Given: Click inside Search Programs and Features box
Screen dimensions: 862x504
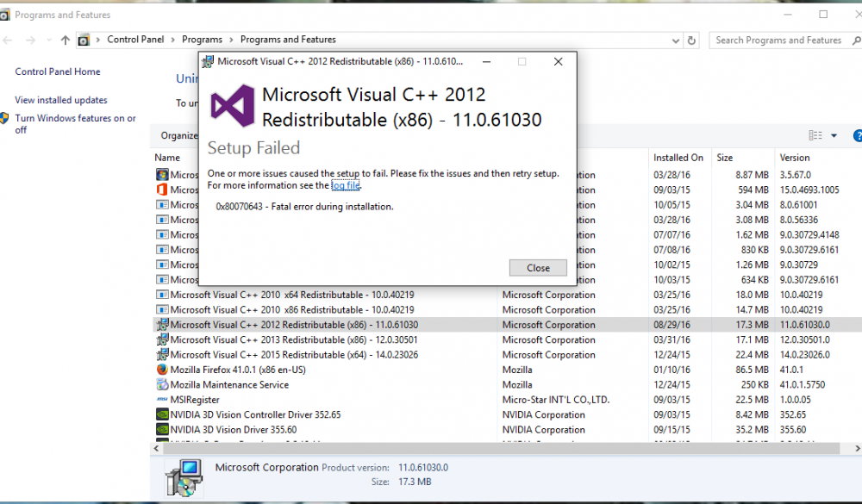Looking at the screenshot, I should coord(775,40).
